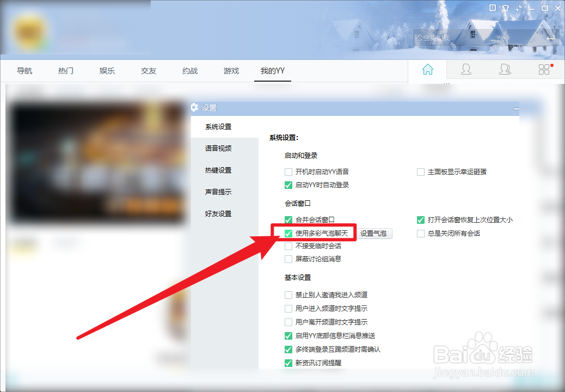Click the blurred banner thumbnail in main window
Viewport: 565px width, 392px height.
(x=98, y=162)
